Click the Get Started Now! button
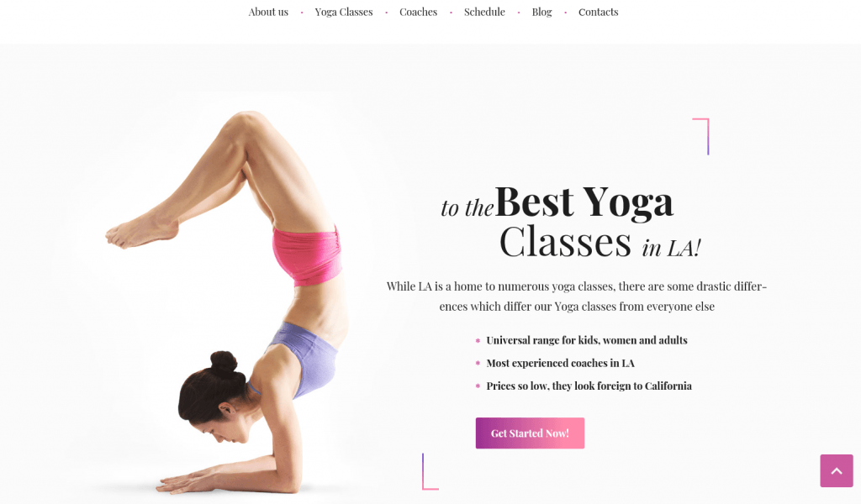Image resolution: width=861 pixels, height=504 pixels. (530, 433)
